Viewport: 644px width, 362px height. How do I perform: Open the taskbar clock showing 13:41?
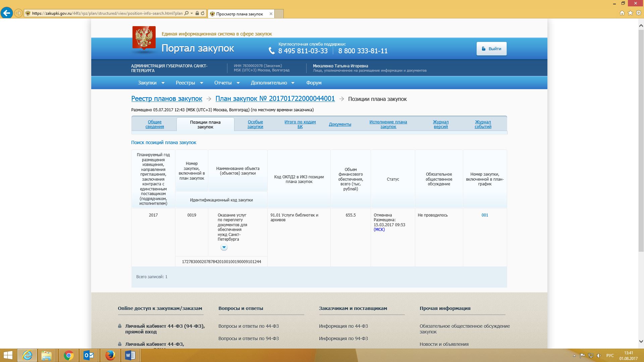[x=628, y=355]
